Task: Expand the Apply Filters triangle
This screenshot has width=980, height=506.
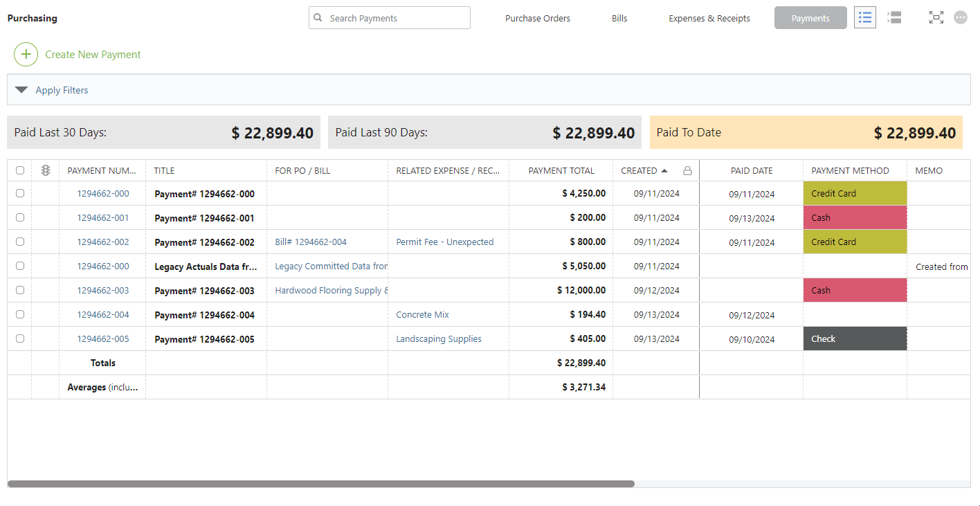Action: (21, 90)
